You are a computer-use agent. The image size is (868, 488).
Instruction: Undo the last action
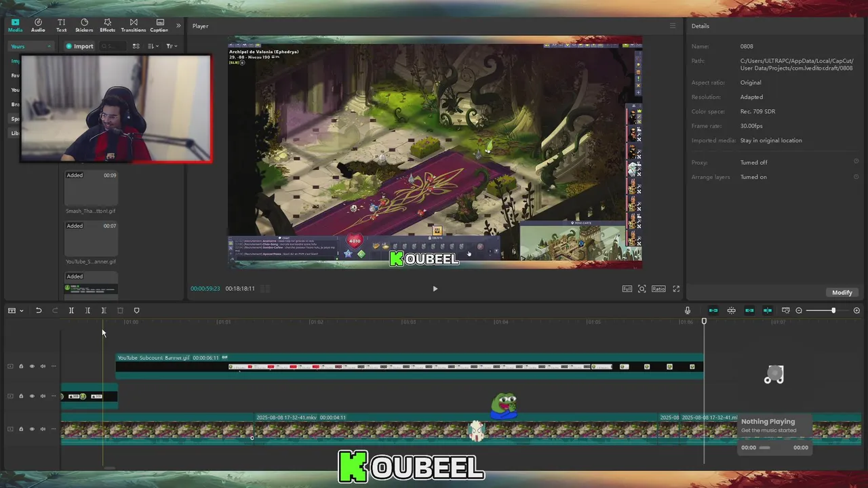click(39, 310)
